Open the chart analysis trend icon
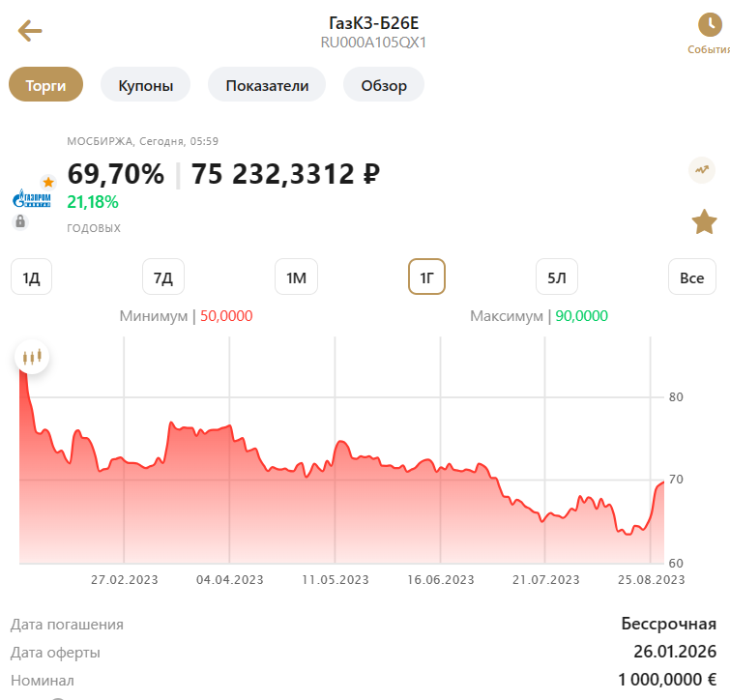The image size is (730, 700). point(702,170)
